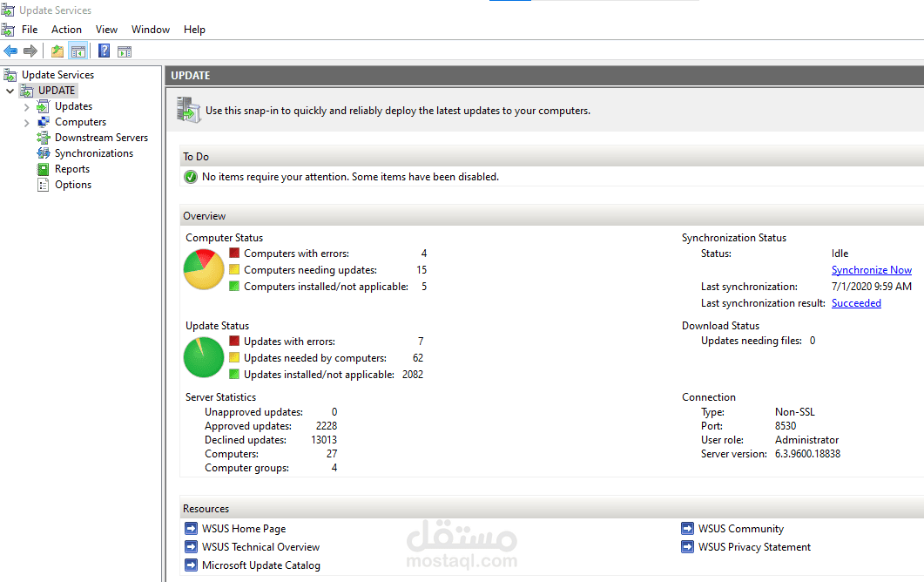
Task: Click the Reports node icon
Action: 43,169
